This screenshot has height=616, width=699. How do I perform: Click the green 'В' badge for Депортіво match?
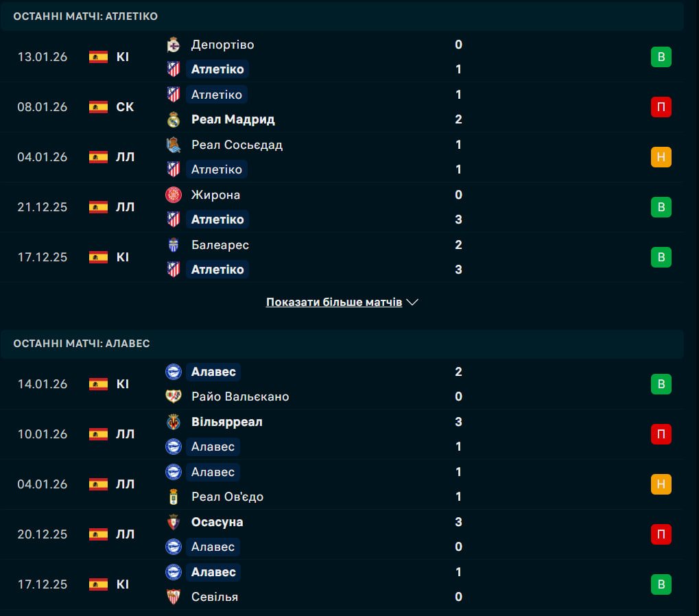click(661, 57)
